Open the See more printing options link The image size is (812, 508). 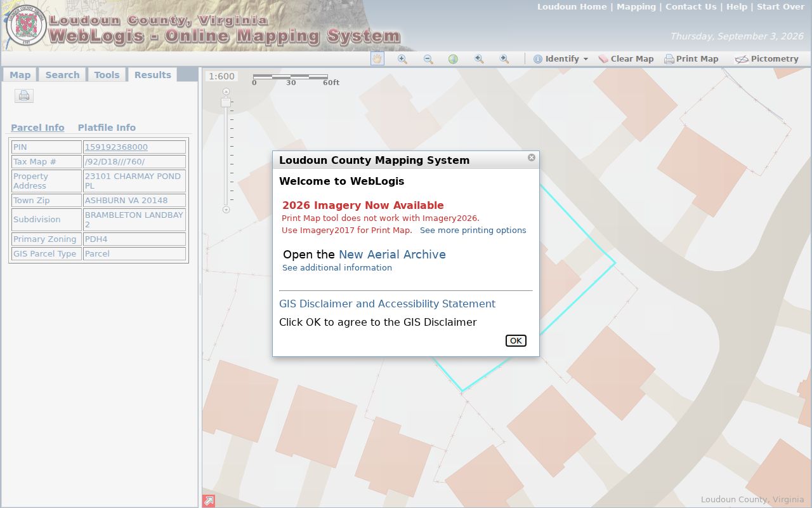[x=473, y=231]
